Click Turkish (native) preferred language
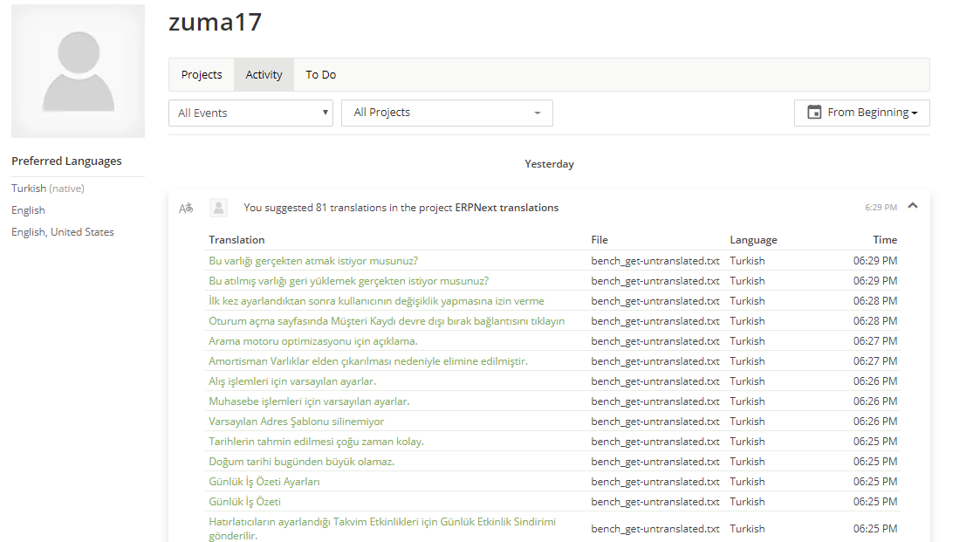The image size is (980, 542). (x=47, y=189)
